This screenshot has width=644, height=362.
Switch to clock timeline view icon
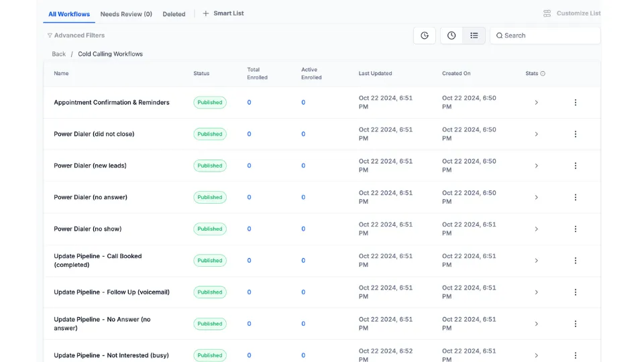[x=451, y=36]
